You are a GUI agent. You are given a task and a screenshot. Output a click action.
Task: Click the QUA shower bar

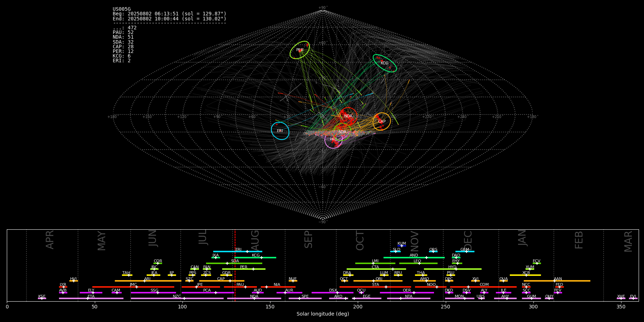pyautogui.click(x=503, y=281)
